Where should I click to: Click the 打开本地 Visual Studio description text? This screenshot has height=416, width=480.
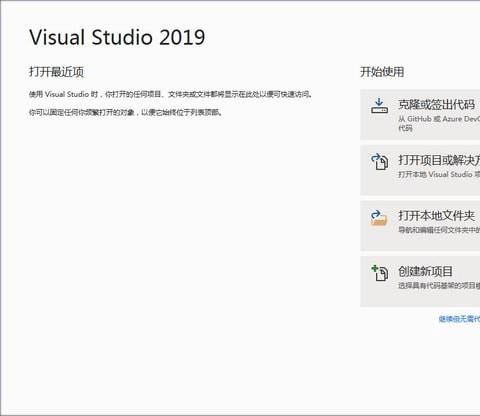tap(439, 174)
